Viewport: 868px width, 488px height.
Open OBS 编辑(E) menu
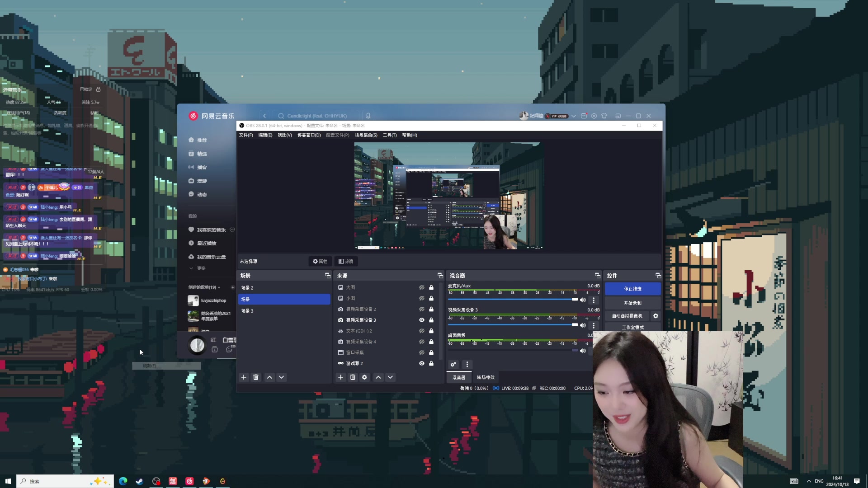click(x=265, y=135)
